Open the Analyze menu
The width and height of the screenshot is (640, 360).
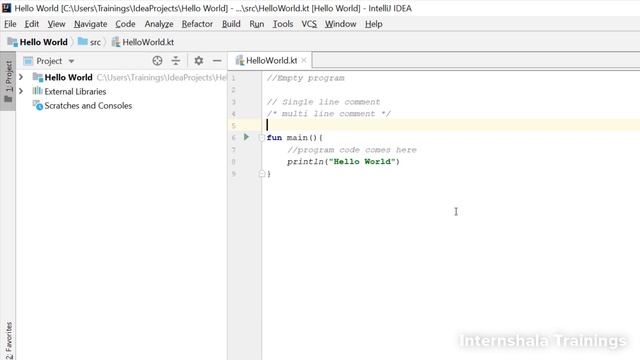click(159, 24)
